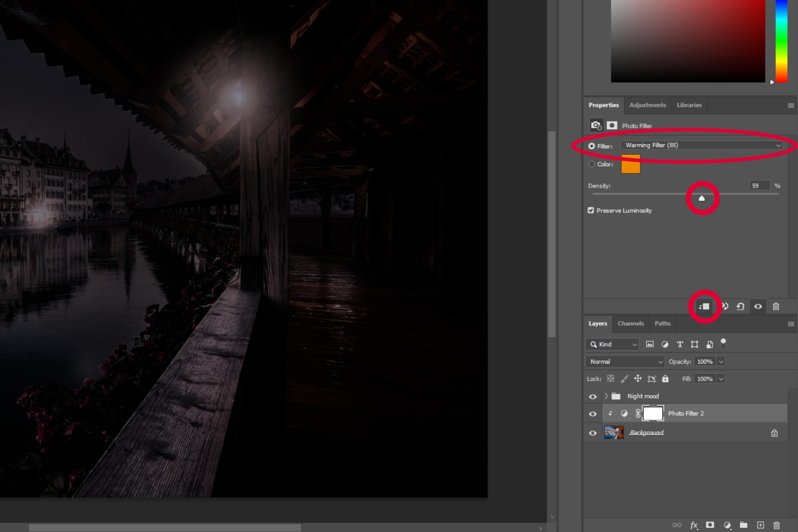View previous state icon in Properties

[x=725, y=307]
